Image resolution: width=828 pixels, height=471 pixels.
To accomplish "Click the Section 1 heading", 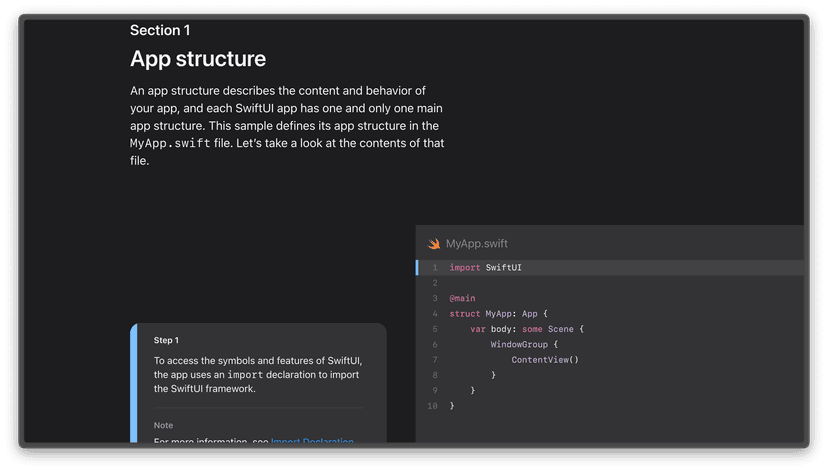I will tap(160, 31).
